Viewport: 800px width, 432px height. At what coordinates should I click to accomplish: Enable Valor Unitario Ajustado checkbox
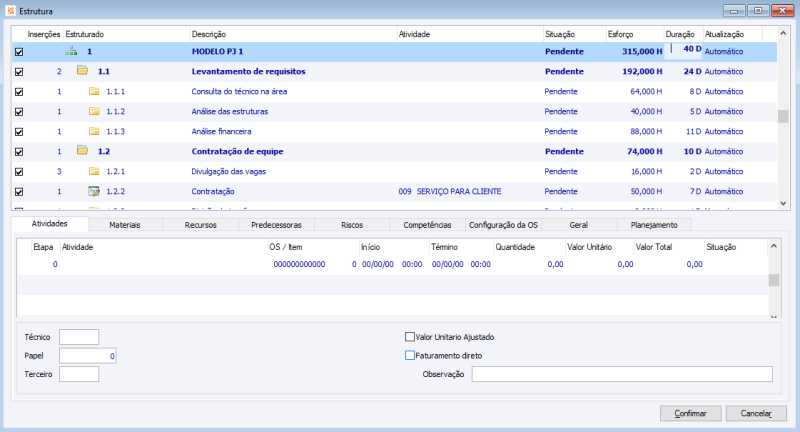click(x=409, y=337)
